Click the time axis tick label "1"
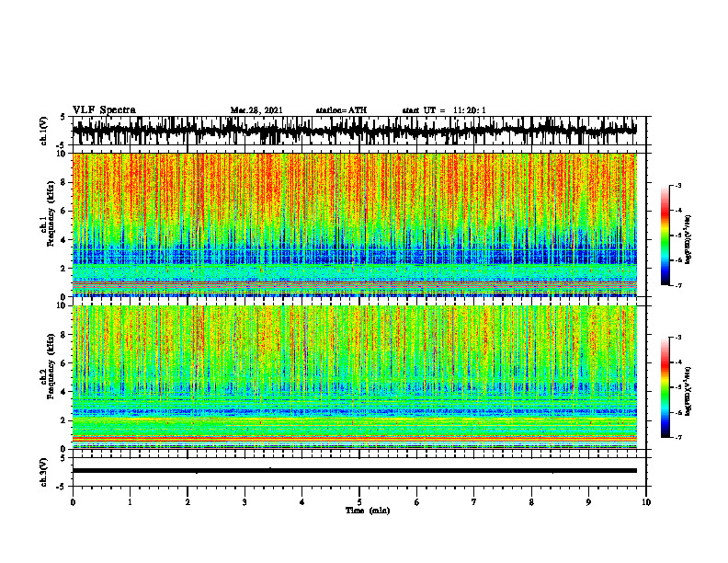Image resolution: width=728 pixels, height=563 pixels. click(130, 502)
